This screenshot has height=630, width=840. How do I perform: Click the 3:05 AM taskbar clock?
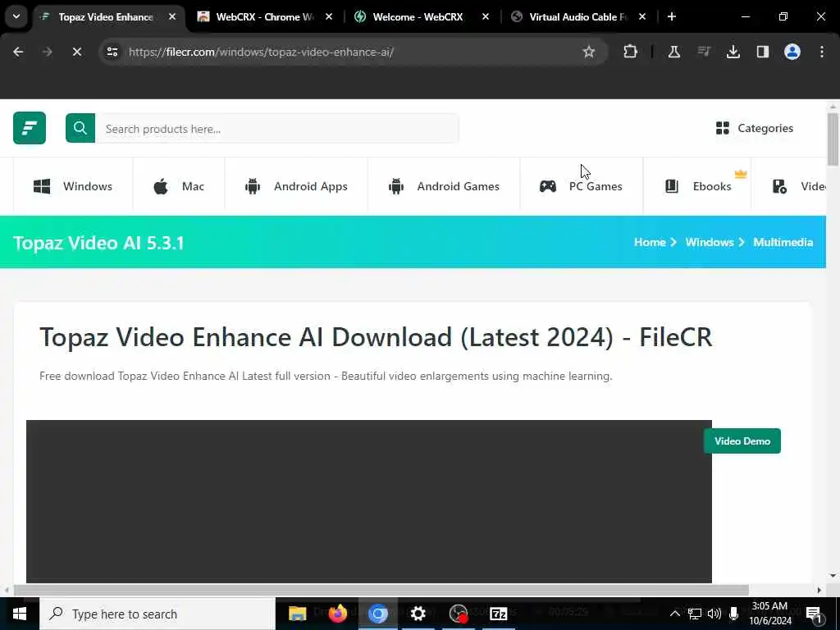coord(769,614)
